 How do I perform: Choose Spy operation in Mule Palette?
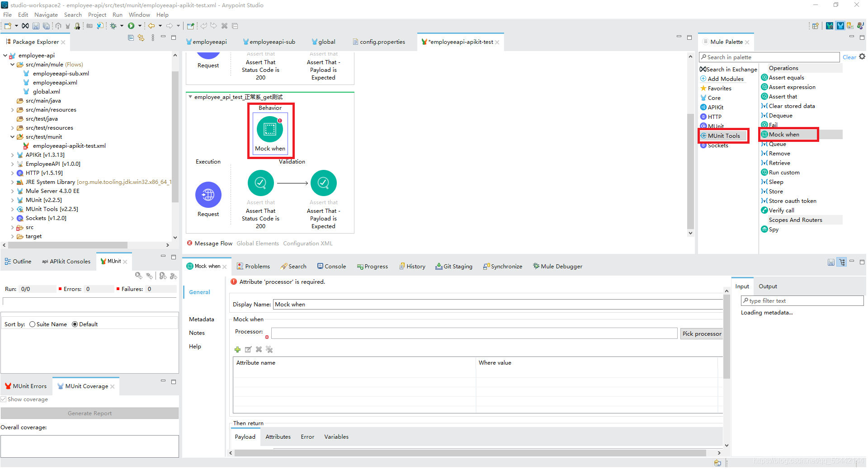point(769,230)
